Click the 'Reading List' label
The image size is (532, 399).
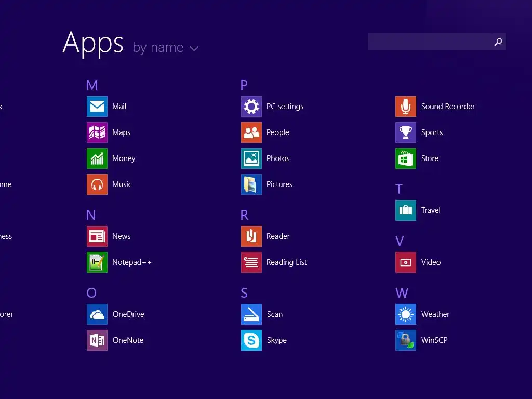coord(287,262)
